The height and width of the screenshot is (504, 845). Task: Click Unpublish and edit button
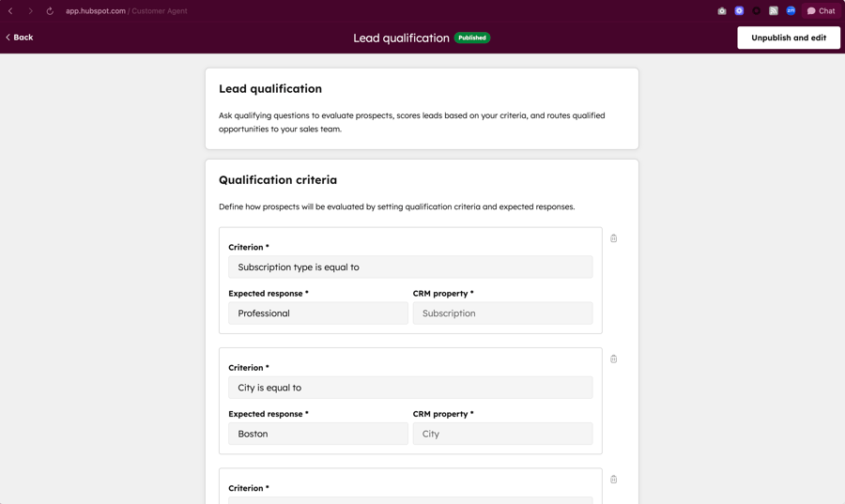pyautogui.click(x=789, y=38)
